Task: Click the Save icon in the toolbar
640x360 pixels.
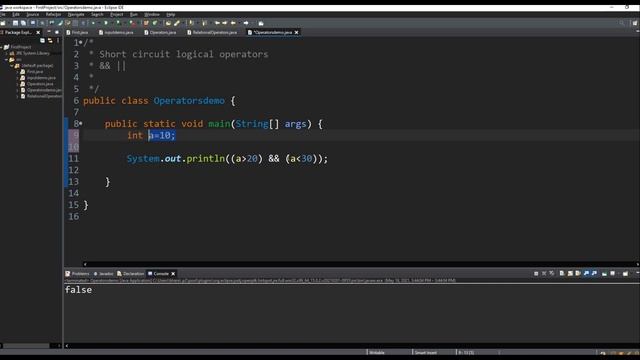Action: [15, 23]
